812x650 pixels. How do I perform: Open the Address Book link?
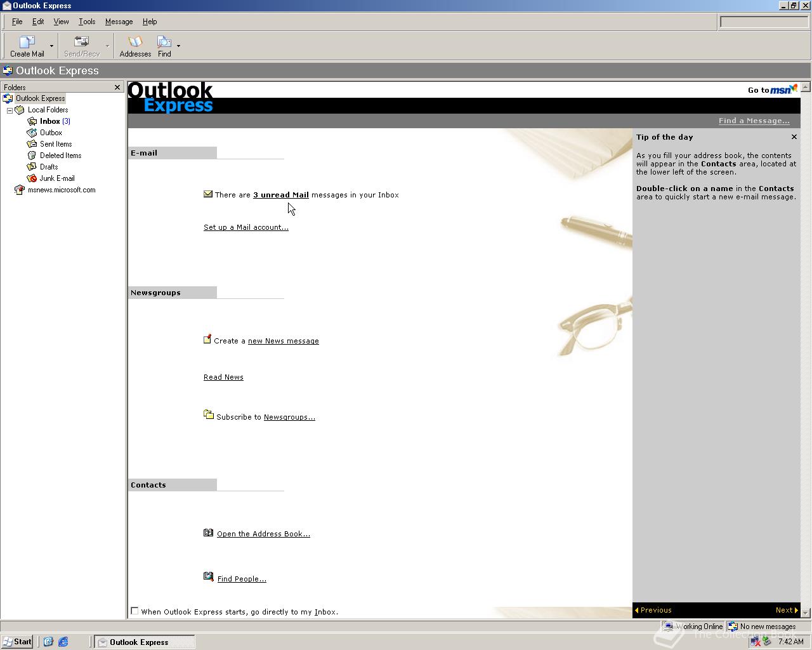coord(263,534)
